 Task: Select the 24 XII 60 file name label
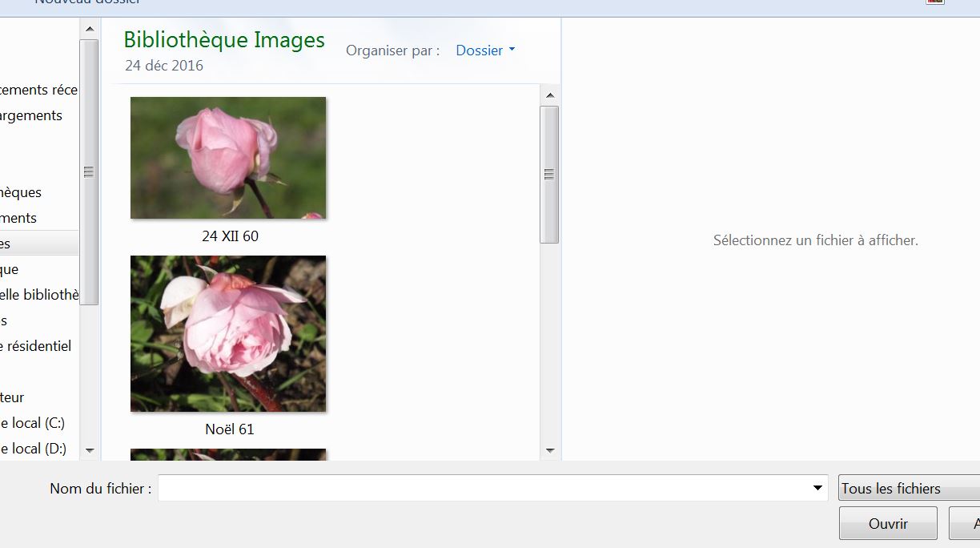pos(230,236)
